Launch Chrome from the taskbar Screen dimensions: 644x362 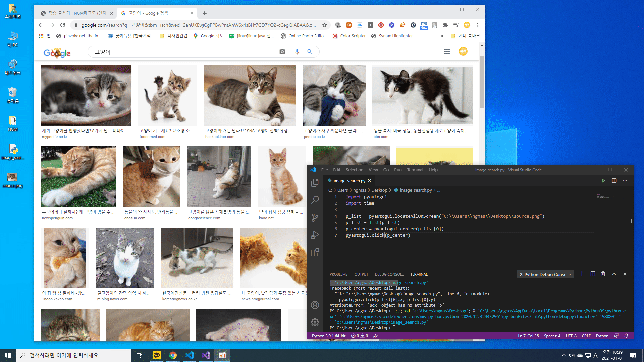click(173, 355)
